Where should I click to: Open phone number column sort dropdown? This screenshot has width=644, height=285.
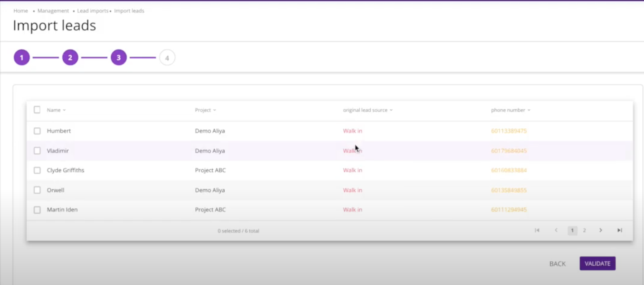coord(529,110)
